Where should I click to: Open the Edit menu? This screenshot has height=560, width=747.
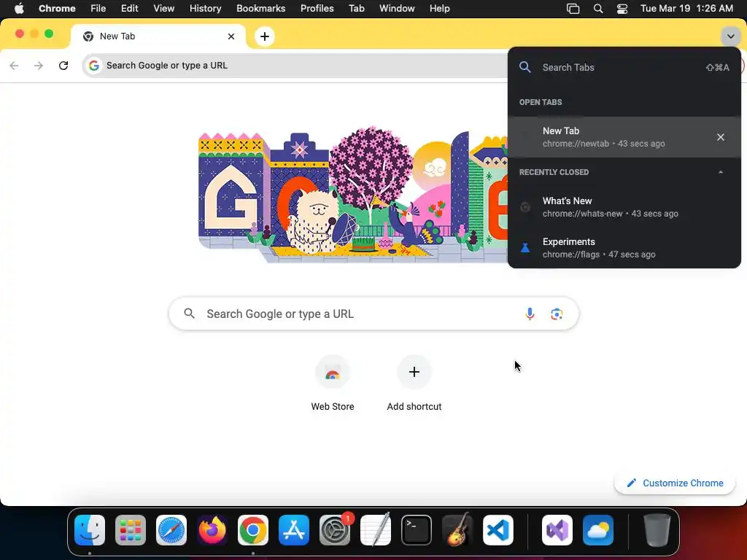(x=129, y=9)
